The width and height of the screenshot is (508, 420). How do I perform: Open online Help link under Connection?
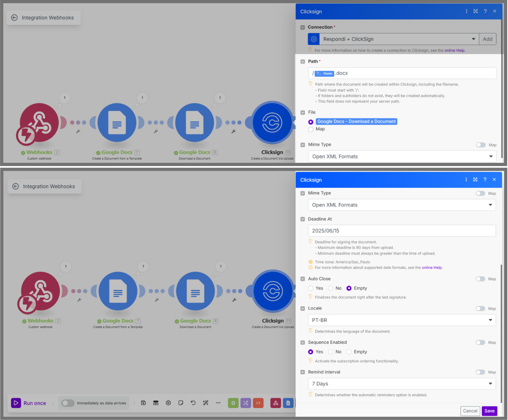coord(454,50)
